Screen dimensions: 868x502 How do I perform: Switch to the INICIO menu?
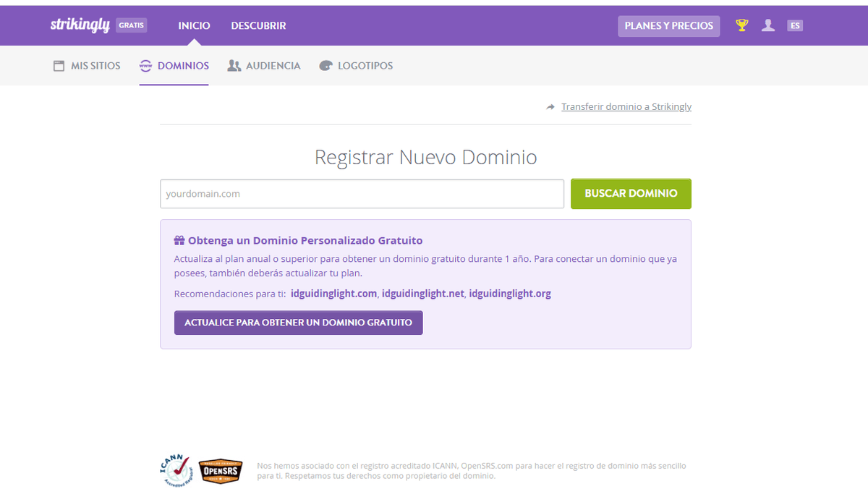click(x=193, y=25)
